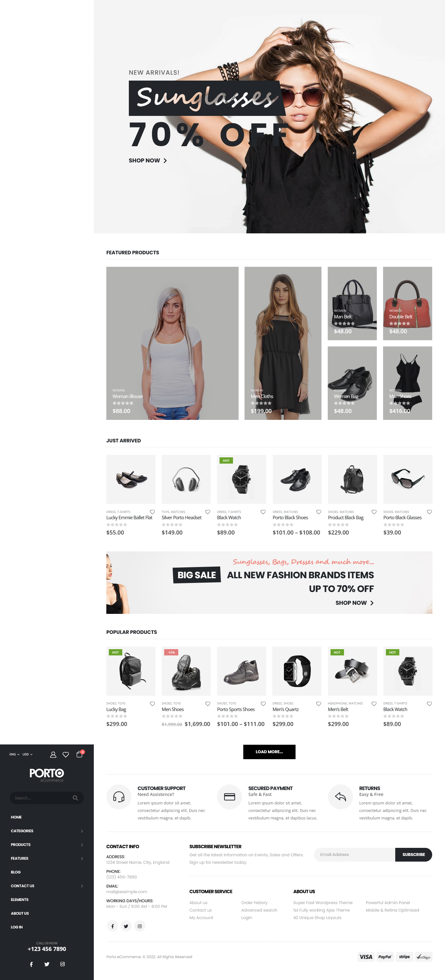The width and height of the screenshot is (445, 980).
Task: Click the search magnifier icon
Action: pyautogui.click(x=75, y=798)
